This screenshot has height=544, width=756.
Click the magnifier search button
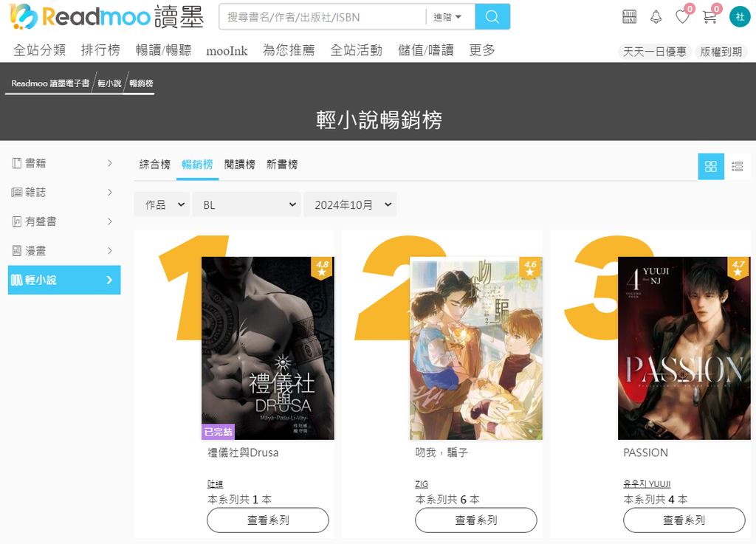coord(492,17)
